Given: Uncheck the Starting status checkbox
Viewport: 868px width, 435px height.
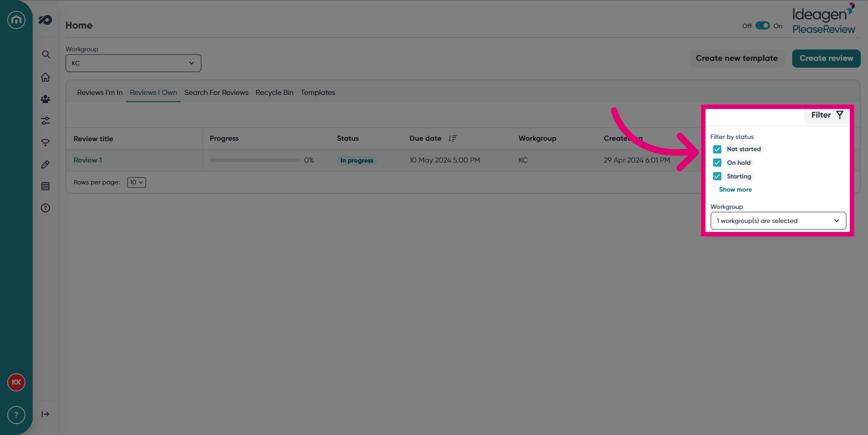Looking at the screenshot, I should (x=717, y=176).
